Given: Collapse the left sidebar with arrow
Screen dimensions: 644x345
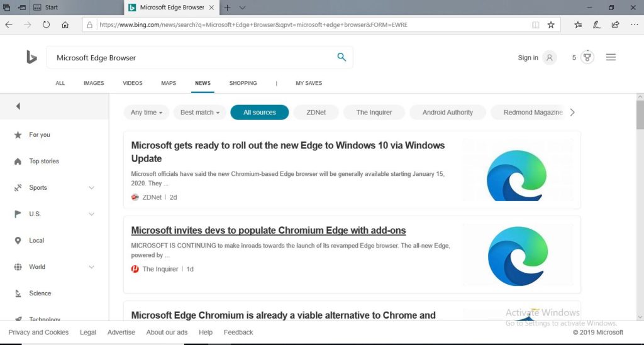Looking at the screenshot, I should click(18, 106).
